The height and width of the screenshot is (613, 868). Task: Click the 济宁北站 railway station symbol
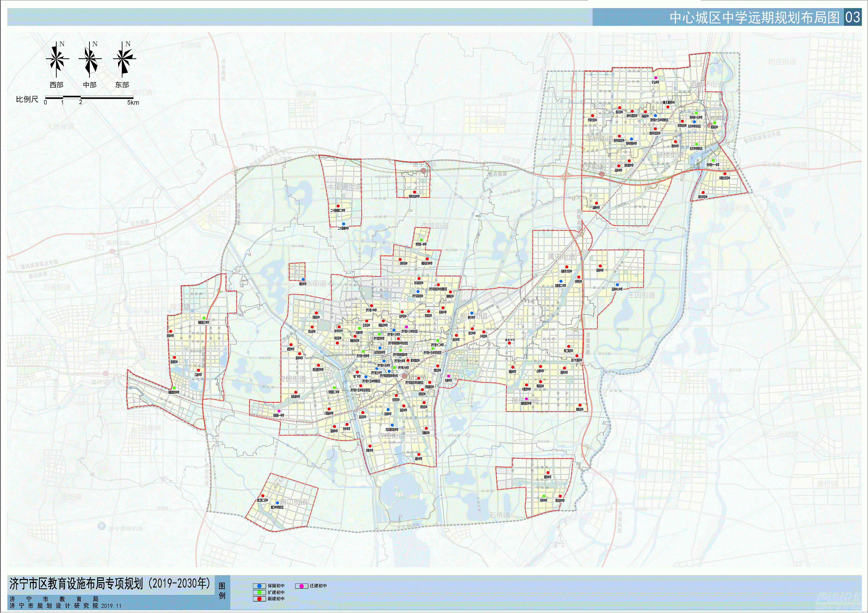point(424,171)
